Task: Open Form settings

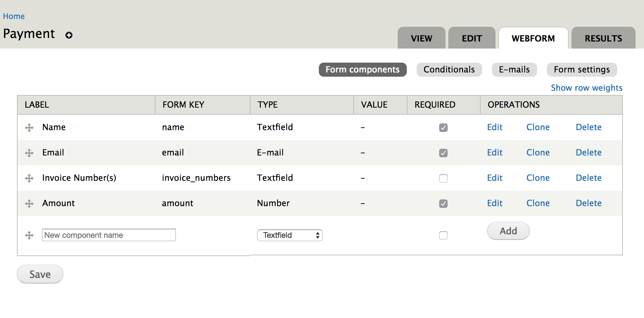Action: click(x=582, y=69)
